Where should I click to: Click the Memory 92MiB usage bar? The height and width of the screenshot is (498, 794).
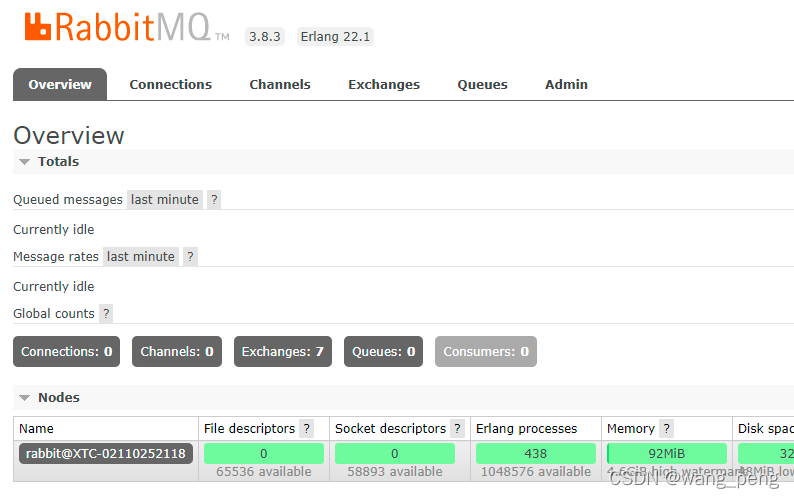pos(667,453)
